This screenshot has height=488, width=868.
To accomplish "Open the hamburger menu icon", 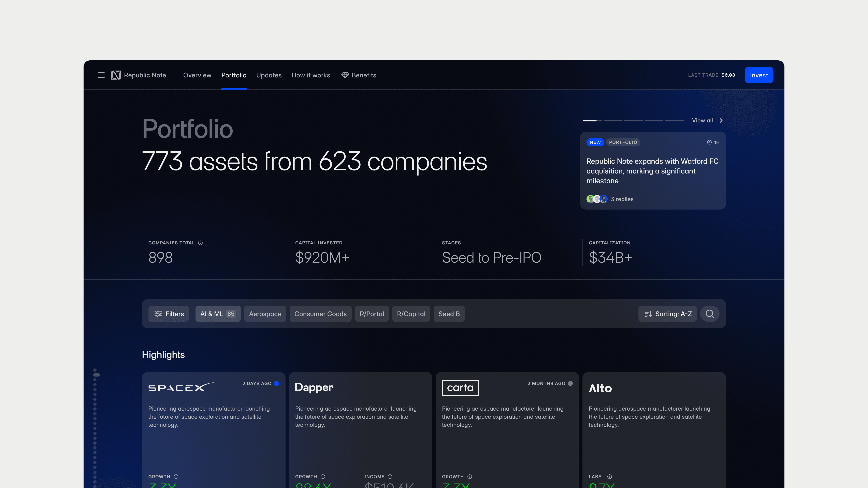I will (101, 75).
